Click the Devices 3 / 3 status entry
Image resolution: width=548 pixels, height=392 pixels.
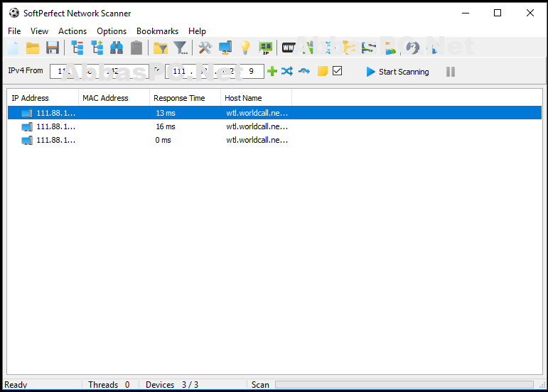(172, 385)
